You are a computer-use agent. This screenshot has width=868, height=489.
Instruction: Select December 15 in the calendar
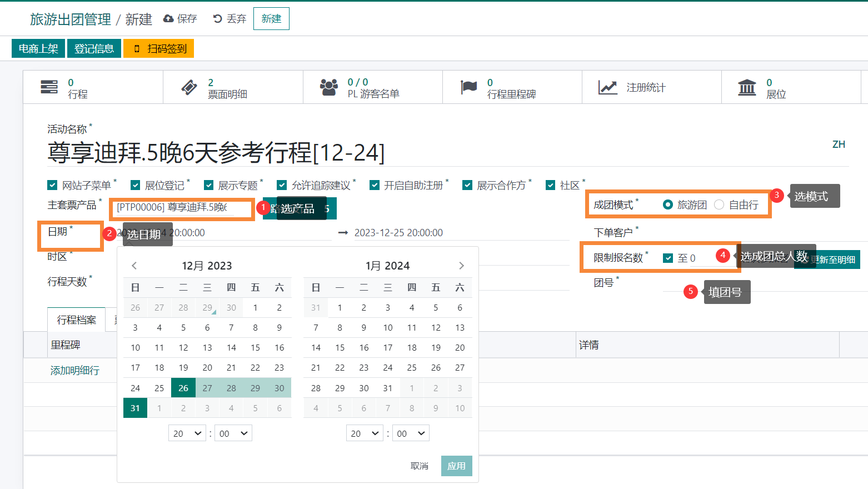tap(255, 348)
